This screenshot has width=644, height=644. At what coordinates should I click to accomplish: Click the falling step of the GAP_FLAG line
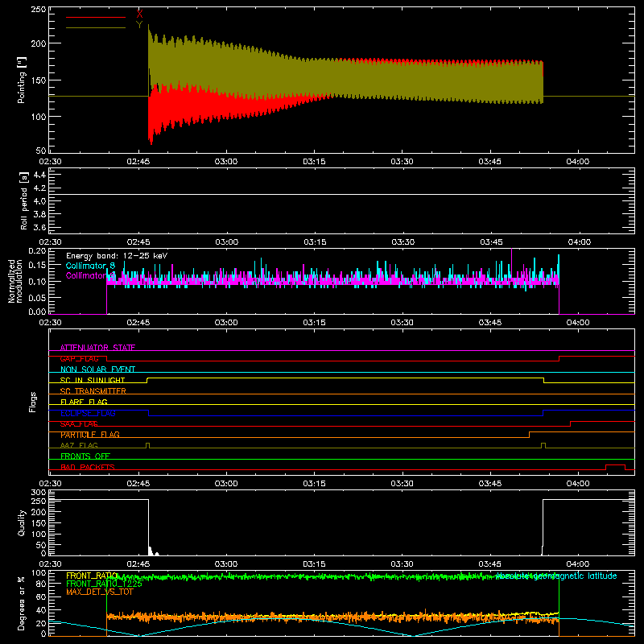point(107,358)
